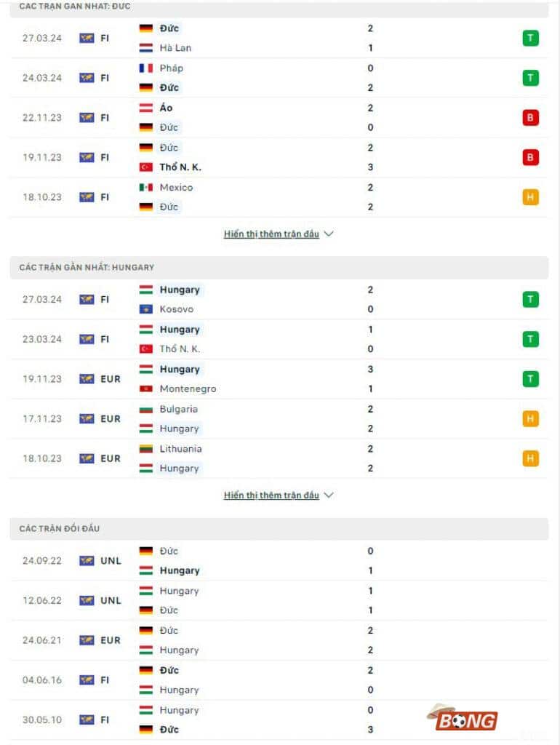560x745 pixels.
Task: Click the yellow H draw badge on the Mexico match
Action: click(x=530, y=196)
